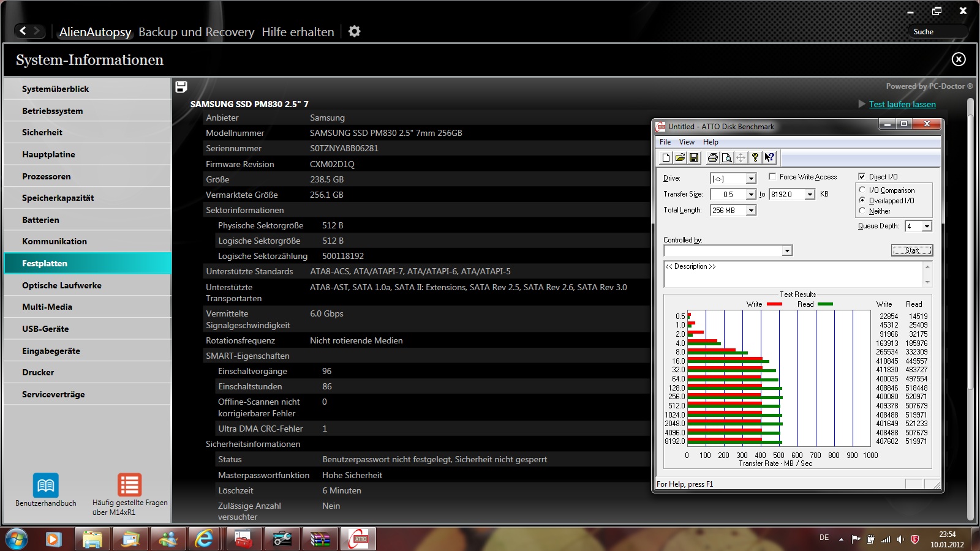The image size is (980, 551).
Task: Click the network signal tray icon
Action: click(x=886, y=539)
